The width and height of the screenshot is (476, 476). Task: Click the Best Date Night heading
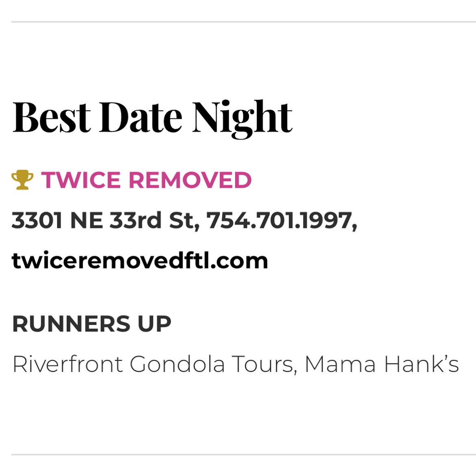click(153, 119)
